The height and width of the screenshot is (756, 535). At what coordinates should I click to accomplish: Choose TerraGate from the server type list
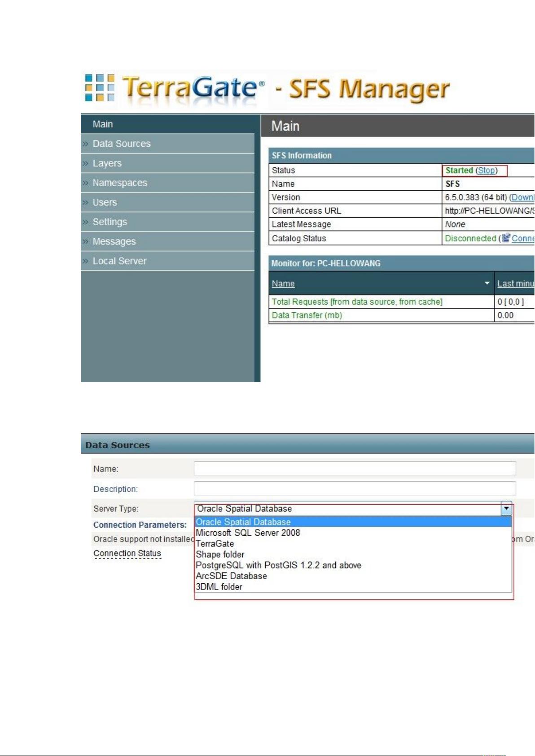(353, 544)
